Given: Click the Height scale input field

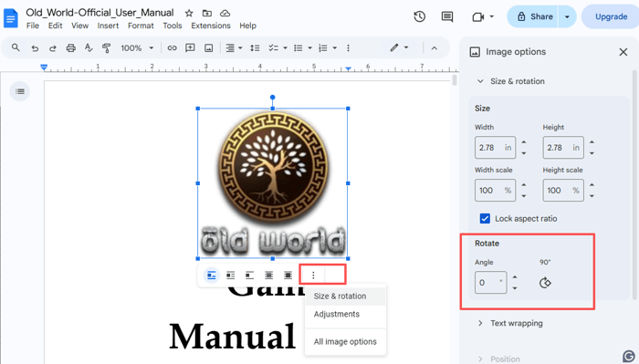Looking at the screenshot, I should pyautogui.click(x=563, y=190).
